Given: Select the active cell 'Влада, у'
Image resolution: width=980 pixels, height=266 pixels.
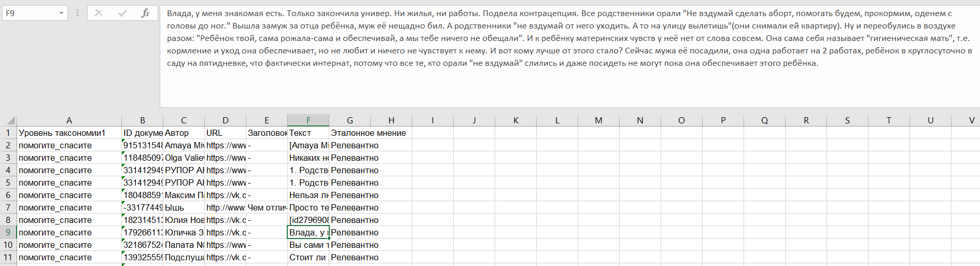Looking at the screenshot, I should (309, 232).
